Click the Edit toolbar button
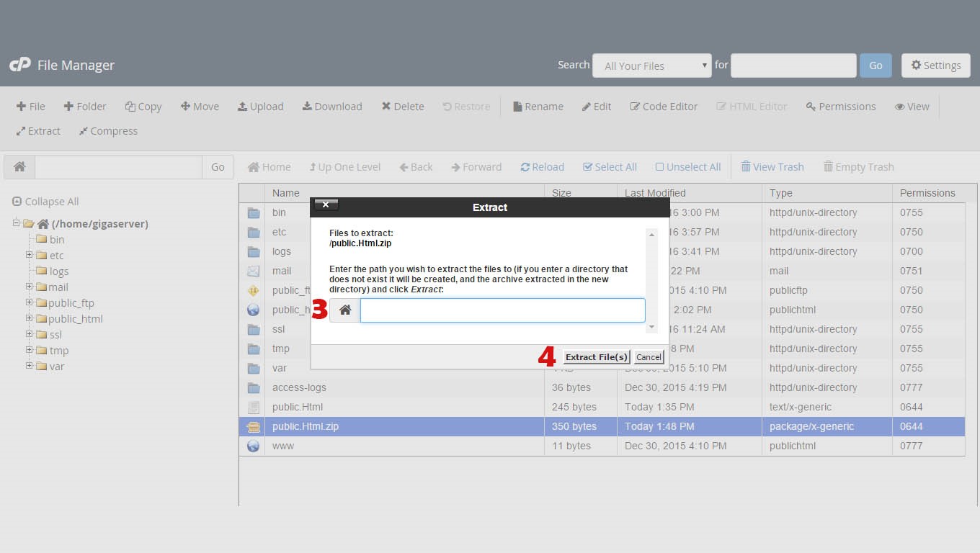The height and width of the screenshot is (553, 980). pyautogui.click(x=597, y=107)
